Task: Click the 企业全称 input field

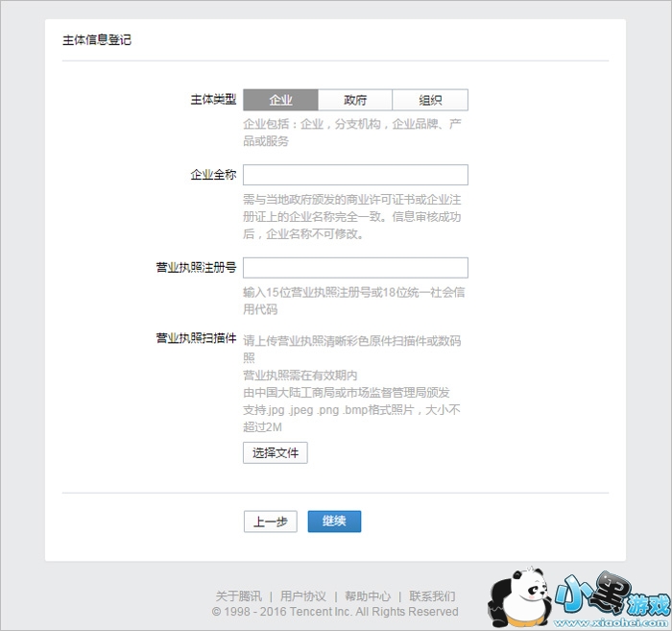Action: pyautogui.click(x=355, y=175)
